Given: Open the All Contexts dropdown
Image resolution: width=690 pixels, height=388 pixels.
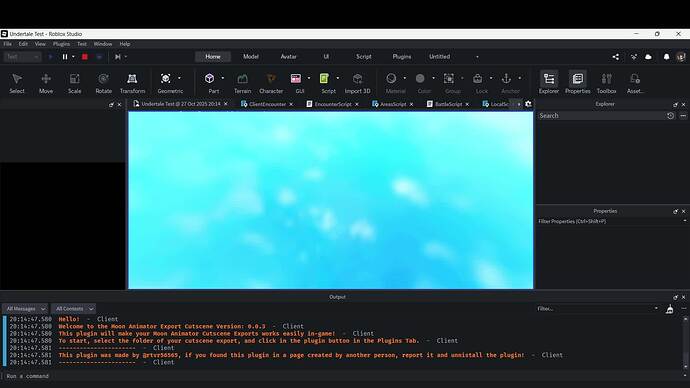Looking at the screenshot, I should [x=73, y=309].
